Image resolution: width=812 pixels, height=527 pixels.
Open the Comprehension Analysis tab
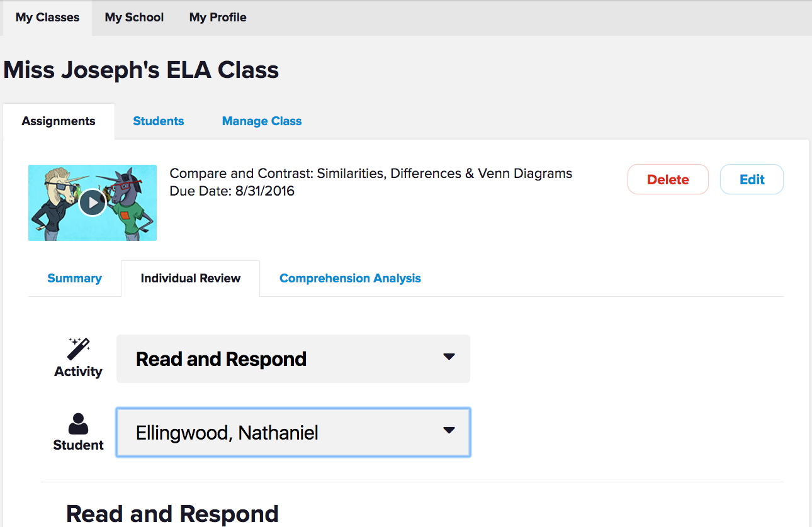click(x=350, y=279)
